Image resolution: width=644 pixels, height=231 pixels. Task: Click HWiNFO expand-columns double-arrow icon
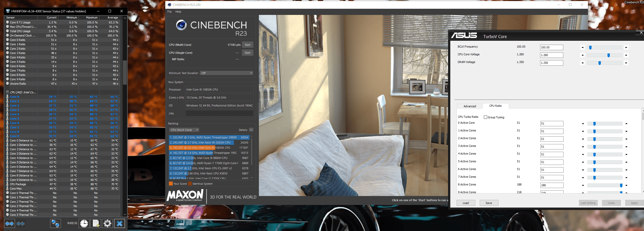(10, 224)
